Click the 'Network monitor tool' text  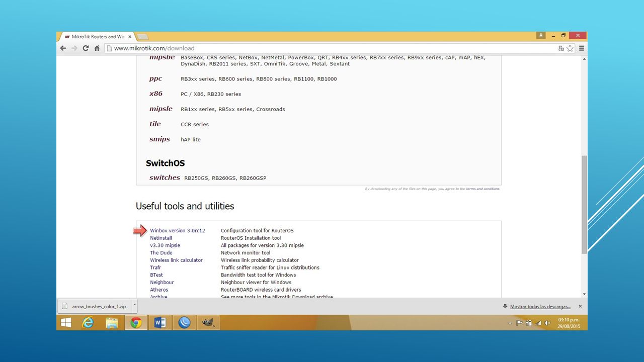pyautogui.click(x=246, y=253)
